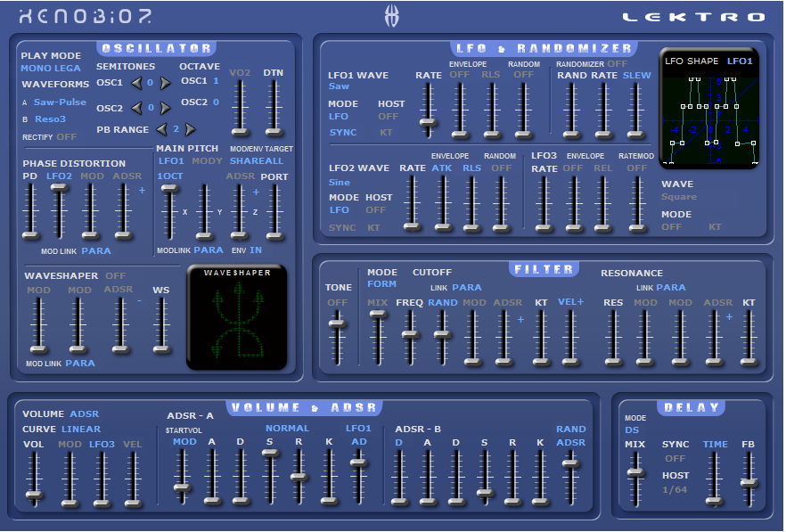Screen dimensions: 786x532
Task: Click main pitch LFO1 source label
Action: click(171, 161)
